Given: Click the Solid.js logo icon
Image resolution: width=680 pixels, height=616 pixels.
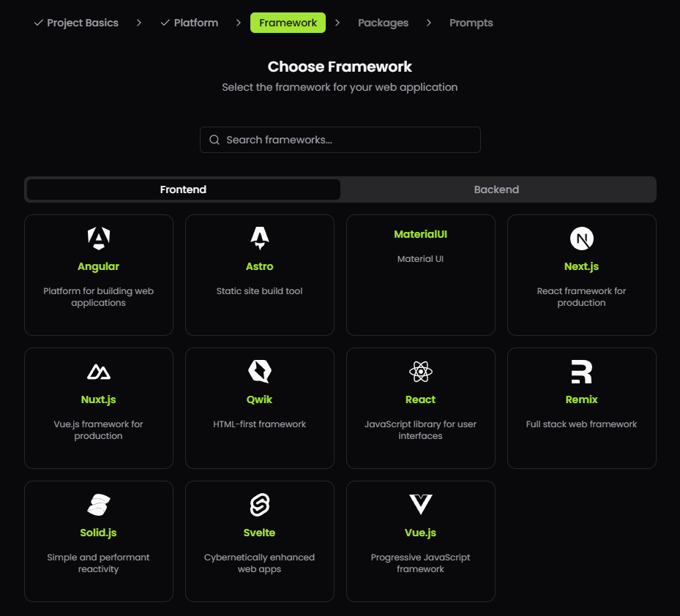Looking at the screenshot, I should (98, 505).
